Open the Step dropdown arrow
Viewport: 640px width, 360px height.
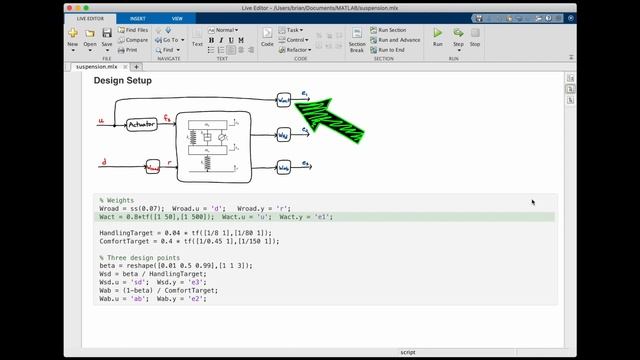coord(459,50)
